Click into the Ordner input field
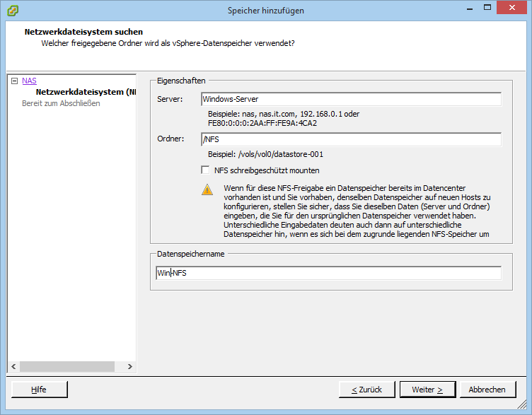Screen dimensions: 532x415 350,139
